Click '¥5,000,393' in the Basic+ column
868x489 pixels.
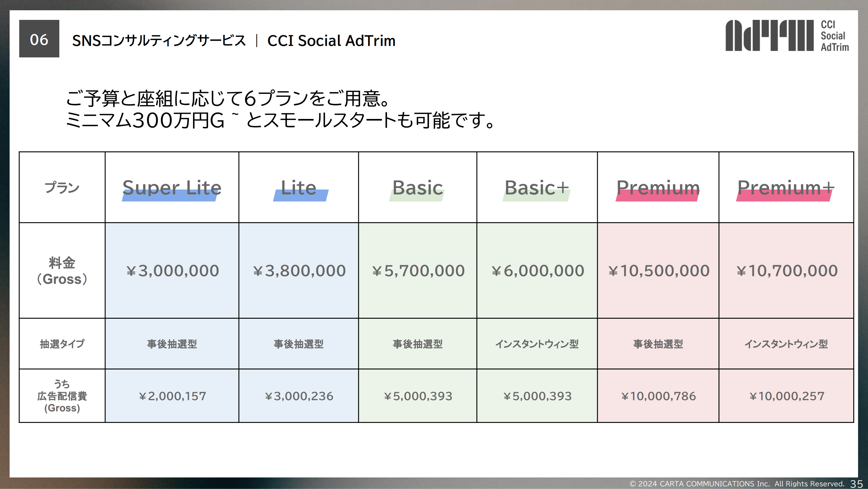[537, 396]
